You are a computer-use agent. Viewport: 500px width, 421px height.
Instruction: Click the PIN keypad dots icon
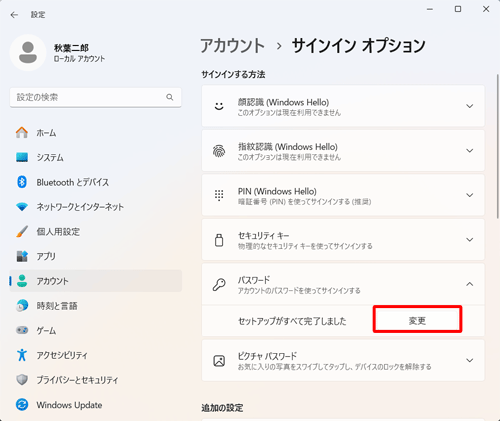(219, 195)
